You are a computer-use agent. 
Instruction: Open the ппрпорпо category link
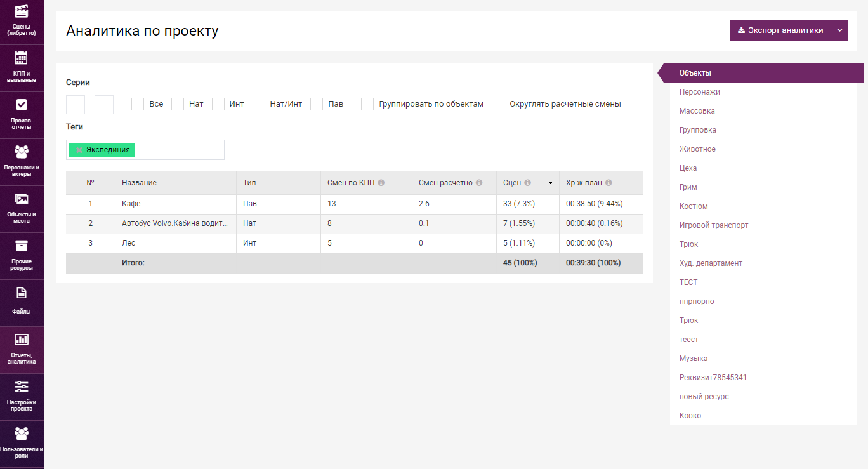coord(697,301)
